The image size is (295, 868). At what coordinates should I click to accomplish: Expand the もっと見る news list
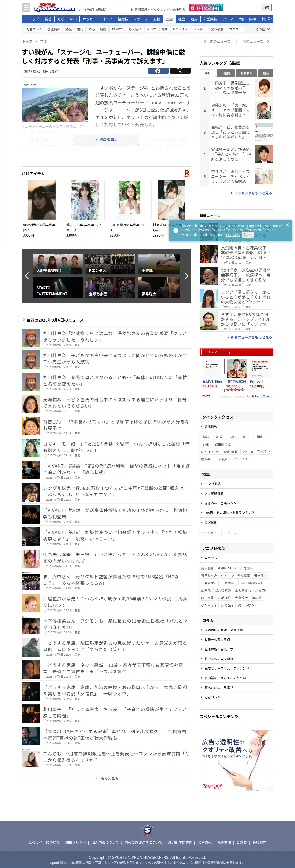[x=106, y=778]
